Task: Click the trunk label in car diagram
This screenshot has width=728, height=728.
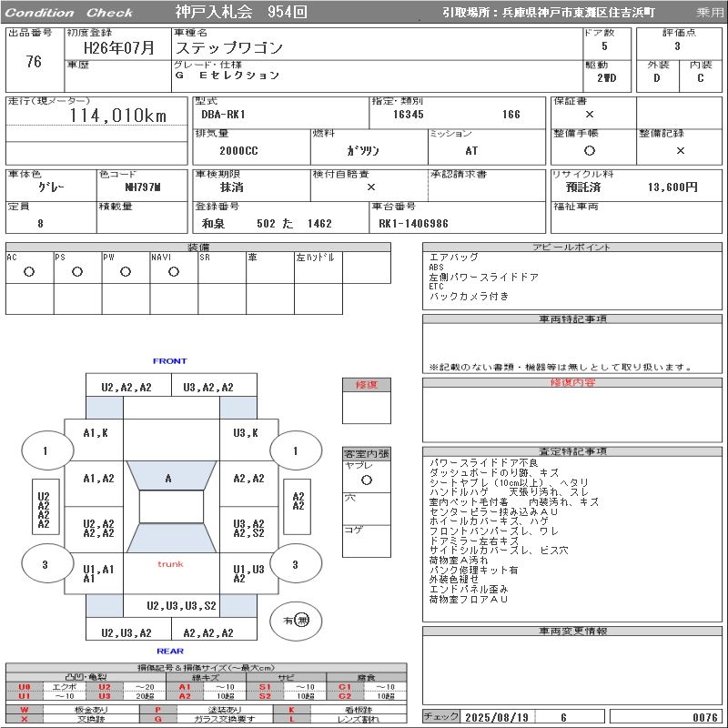Action: pos(170,564)
